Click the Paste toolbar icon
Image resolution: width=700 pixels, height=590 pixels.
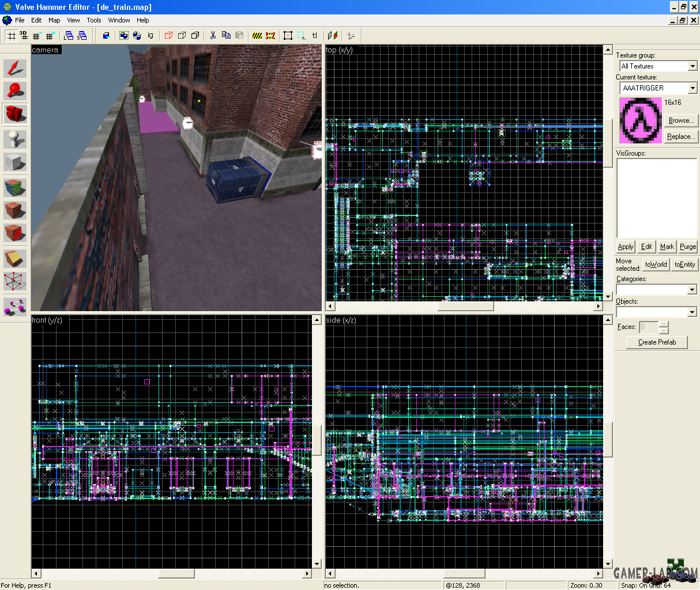point(239,36)
